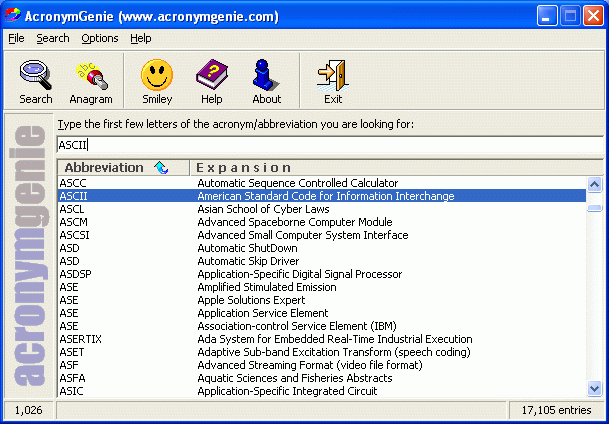The width and height of the screenshot is (609, 424).
Task: Select the ASET row
Action: 322,352
